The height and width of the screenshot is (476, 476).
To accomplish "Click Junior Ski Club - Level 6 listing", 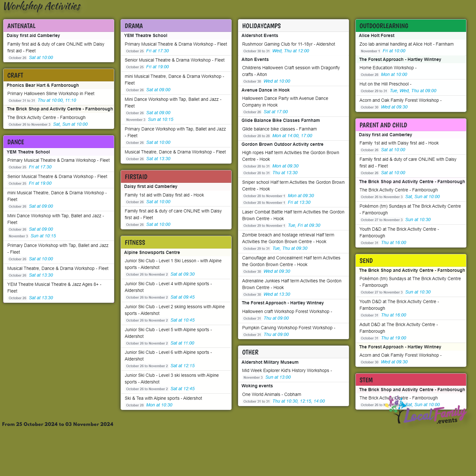I will [x=168, y=355].
